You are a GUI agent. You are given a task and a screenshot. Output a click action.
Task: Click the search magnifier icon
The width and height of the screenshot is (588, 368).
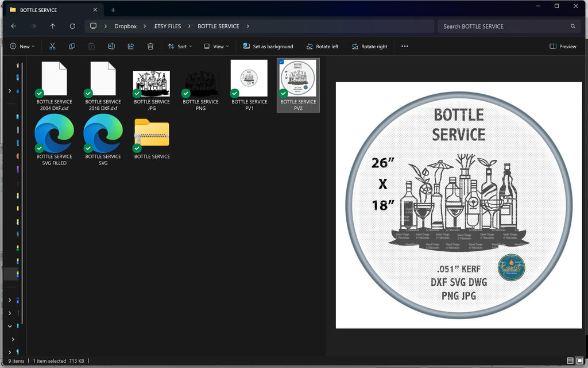573,26
